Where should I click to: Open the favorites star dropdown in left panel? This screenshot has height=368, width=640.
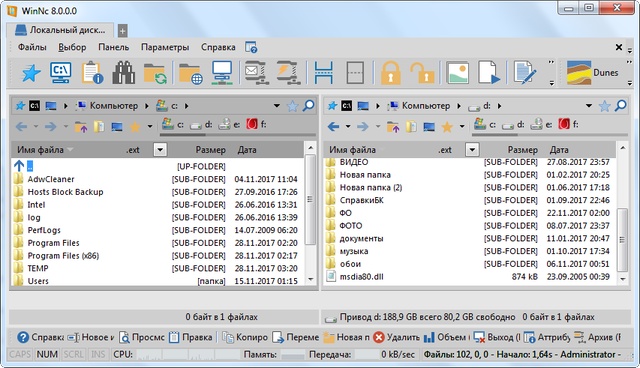150,127
